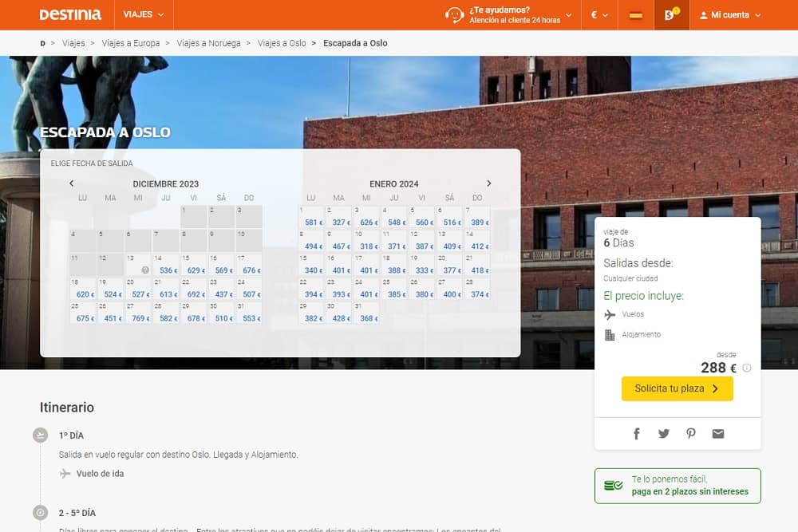Share trip on Twitter

(x=664, y=433)
